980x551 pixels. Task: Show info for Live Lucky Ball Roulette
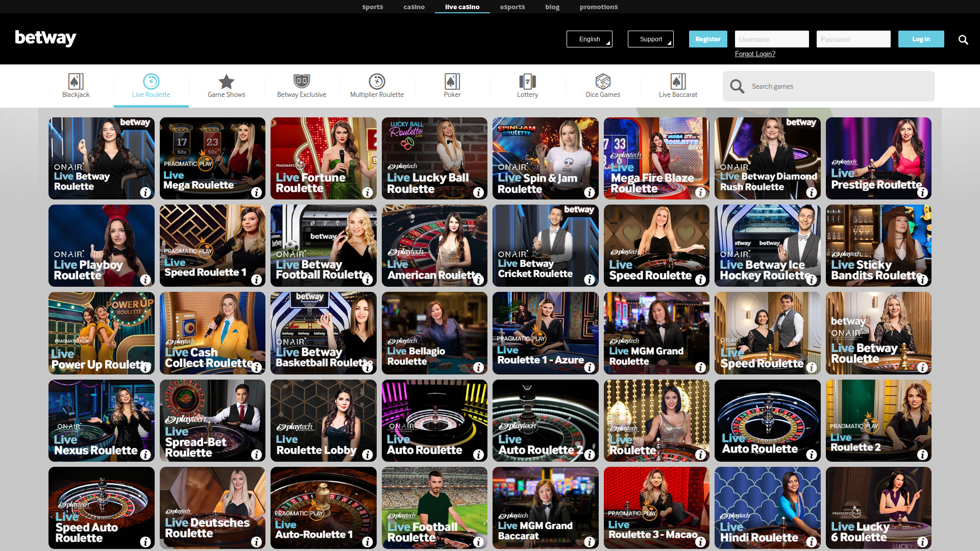click(x=479, y=192)
